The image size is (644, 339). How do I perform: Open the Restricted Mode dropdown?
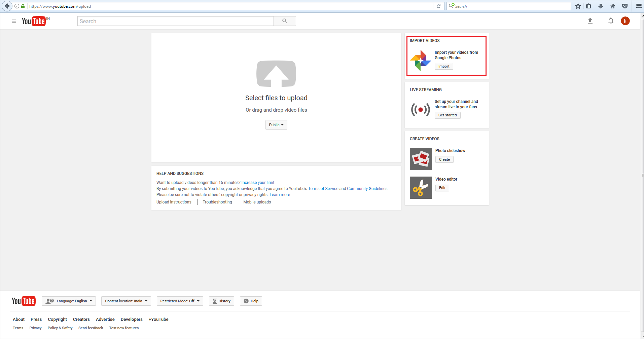[180, 301]
